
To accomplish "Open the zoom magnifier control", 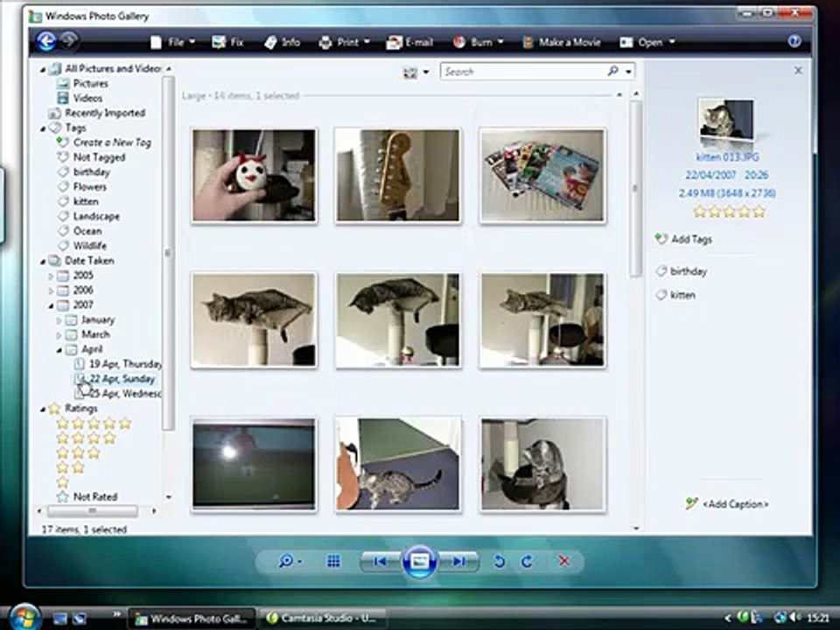I will 290,562.
